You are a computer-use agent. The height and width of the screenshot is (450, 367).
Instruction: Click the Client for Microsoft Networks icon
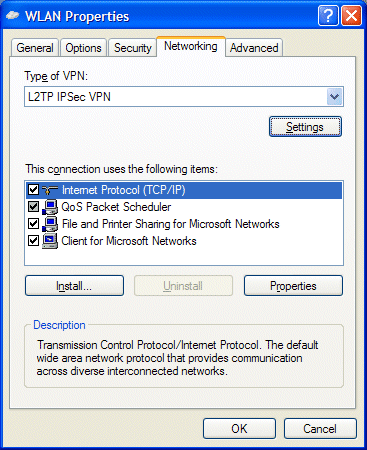coord(50,241)
